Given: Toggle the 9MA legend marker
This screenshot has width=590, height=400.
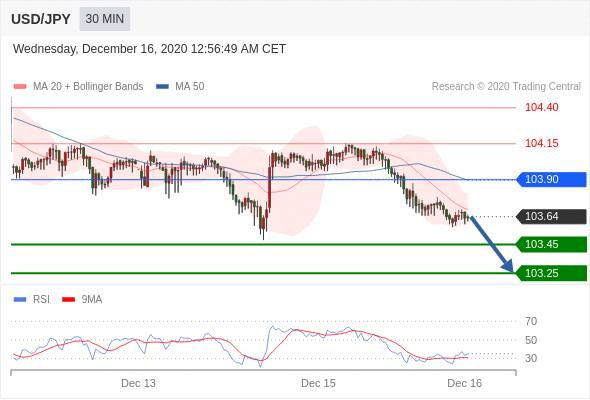Looking at the screenshot, I should [x=68, y=300].
